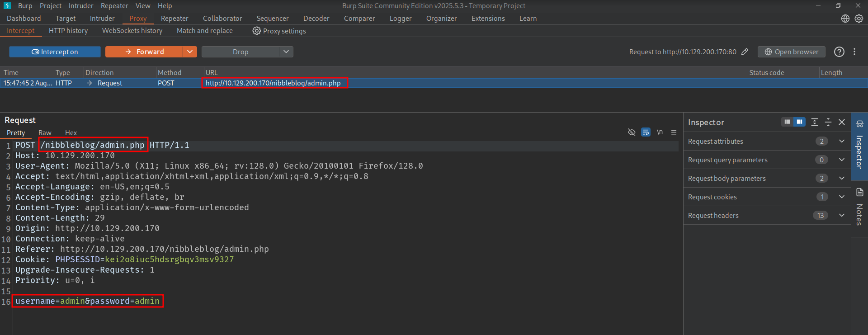Open the Burp help question mark icon
Viewport: 868px width, 335px height.
[x=839, y=52]
